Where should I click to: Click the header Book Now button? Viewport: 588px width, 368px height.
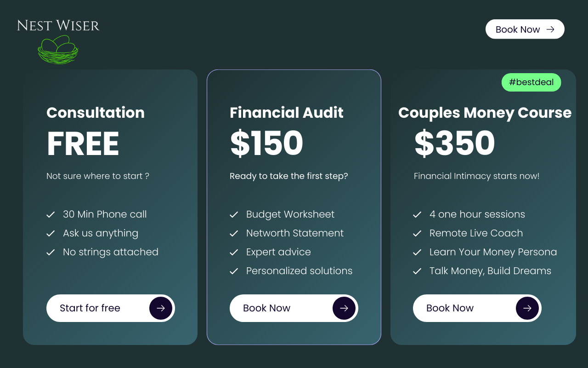(525, 29)
